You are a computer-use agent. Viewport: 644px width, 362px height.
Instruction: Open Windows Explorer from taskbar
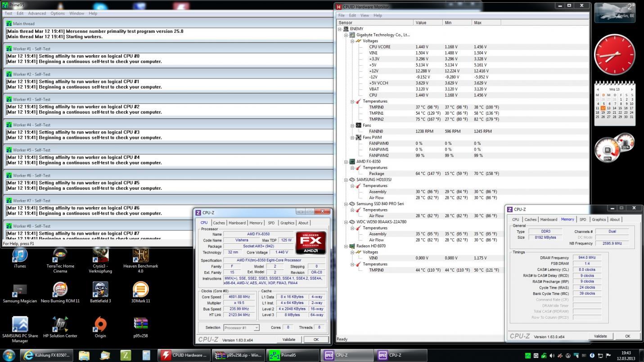[84, 355]
